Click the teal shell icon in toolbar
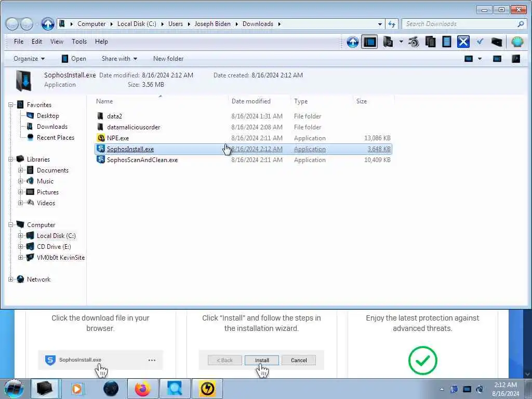Viewport: 532px width, 399px height. pyautogui.click(x=517, y=42)
